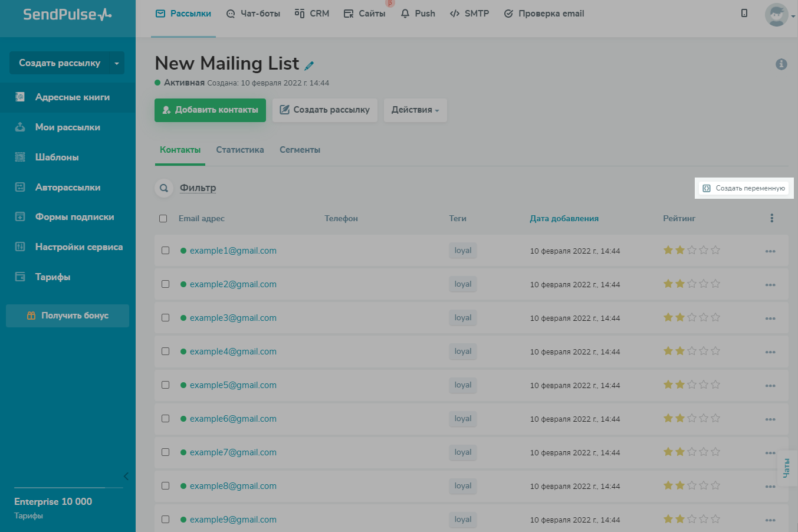Select the checkbox for example3@gmail.com
The width and height of the screenshot is (798, 532).
(x=166, y=318)
